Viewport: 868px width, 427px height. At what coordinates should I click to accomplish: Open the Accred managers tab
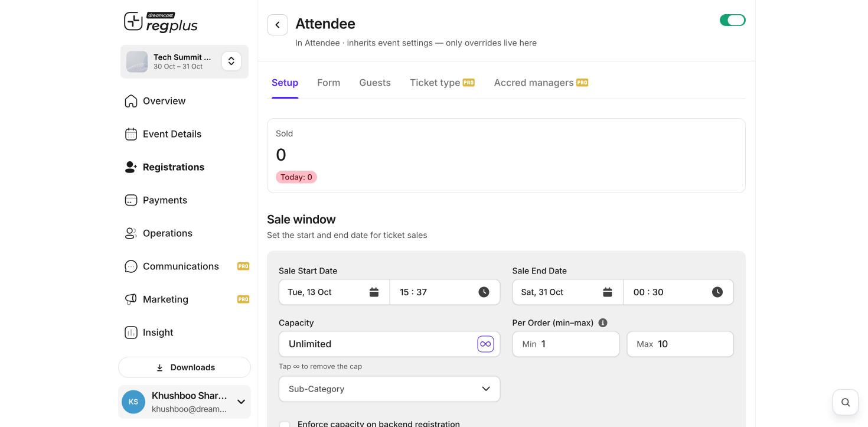(x=541, y=83)
